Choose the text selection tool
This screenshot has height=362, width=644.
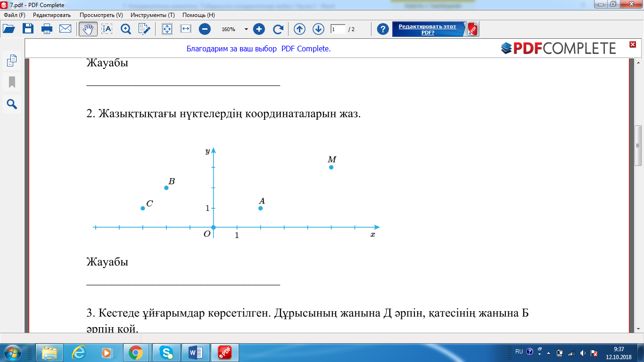coord(107,29)
